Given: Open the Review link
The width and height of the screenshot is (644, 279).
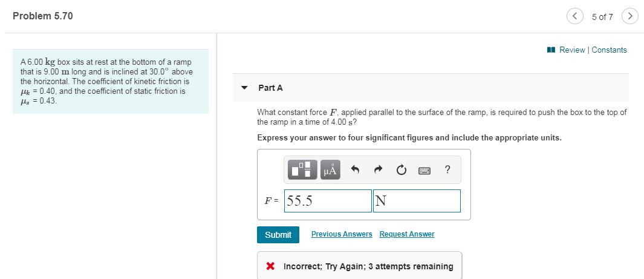Looking at the screenshot, I should (571, 50).
